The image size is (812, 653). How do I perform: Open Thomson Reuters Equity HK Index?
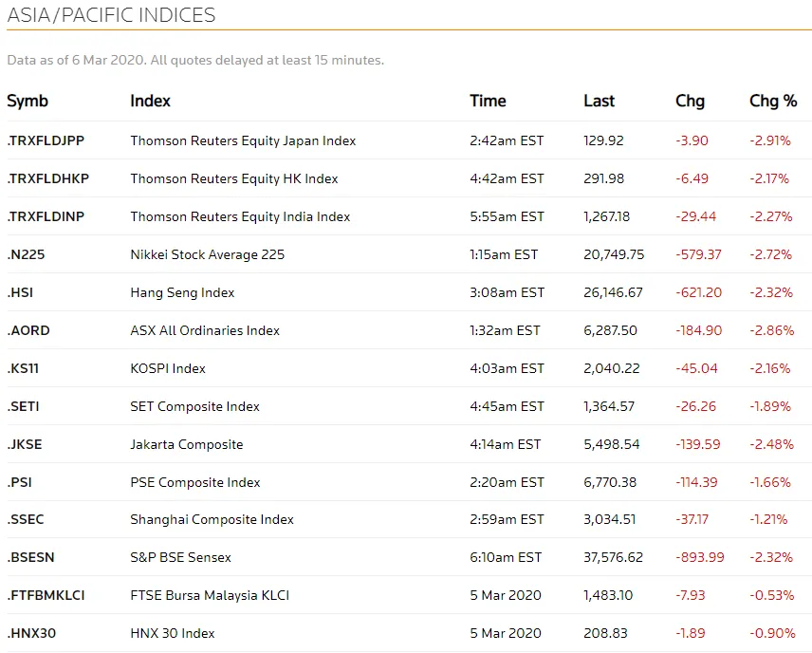point(234,178)
